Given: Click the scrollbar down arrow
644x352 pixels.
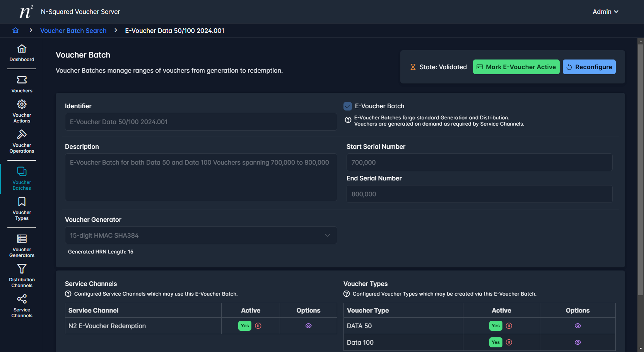Looking at the screenshot, I should coord(641,349).
